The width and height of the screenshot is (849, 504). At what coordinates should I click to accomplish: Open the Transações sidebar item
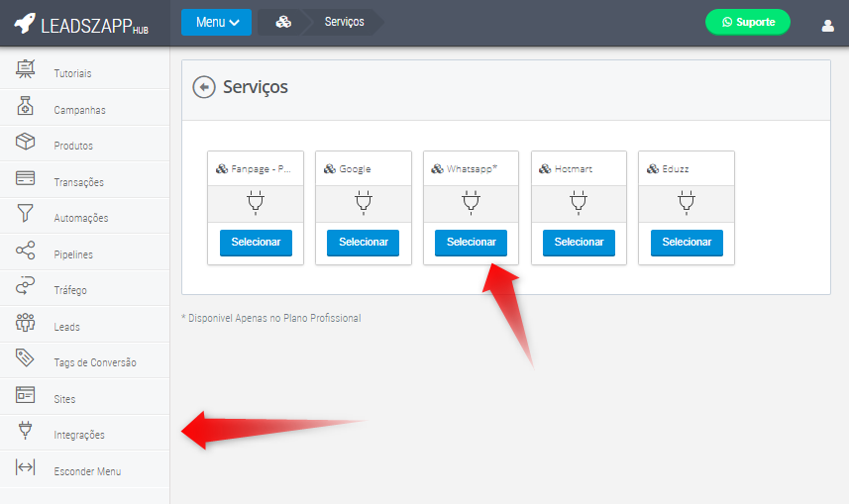coord(78,182)
